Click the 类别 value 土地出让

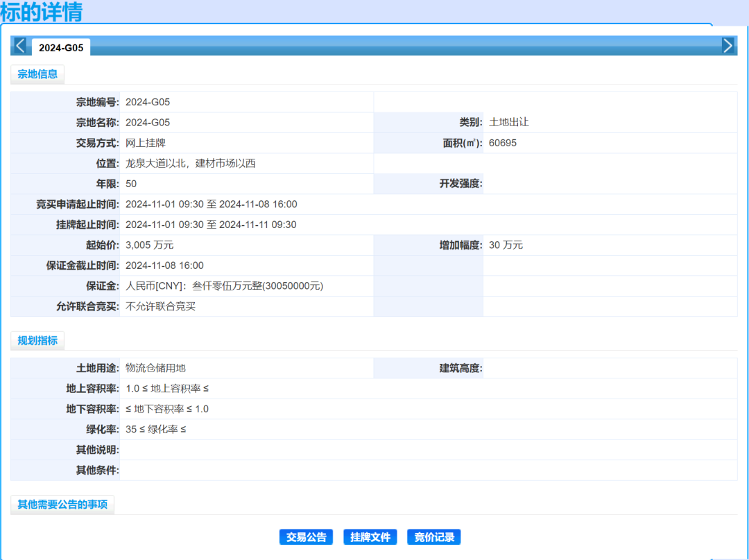509,122
